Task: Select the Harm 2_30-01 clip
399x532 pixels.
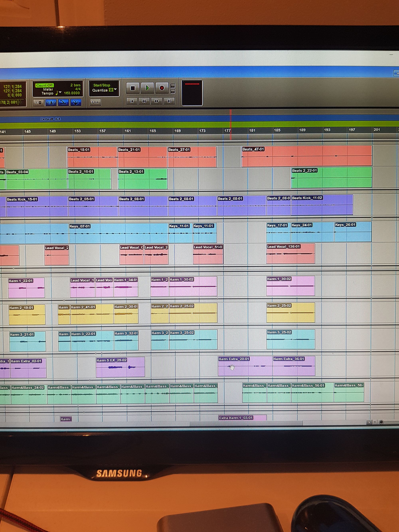Action: tap(126, 313)
